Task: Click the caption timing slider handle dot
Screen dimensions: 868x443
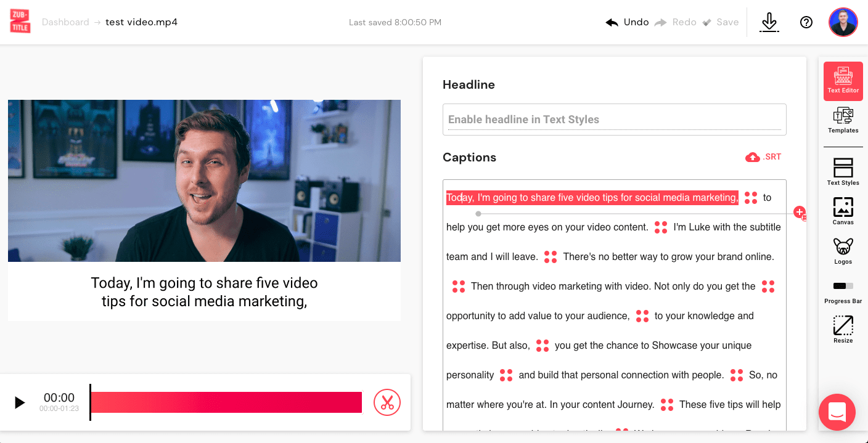Action: pyautogui.click(x=478, y=214)
